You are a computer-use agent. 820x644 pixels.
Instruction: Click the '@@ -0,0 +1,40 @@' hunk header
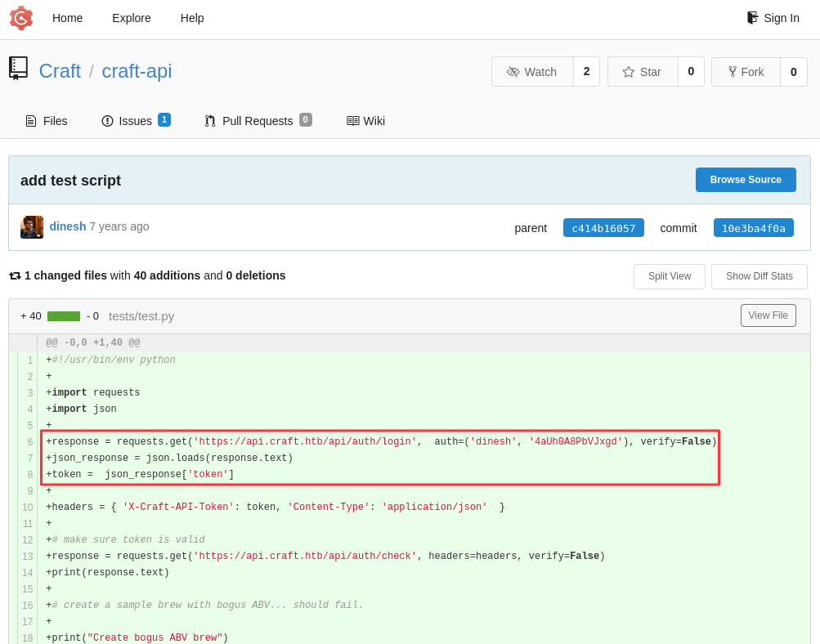[93, 343]
